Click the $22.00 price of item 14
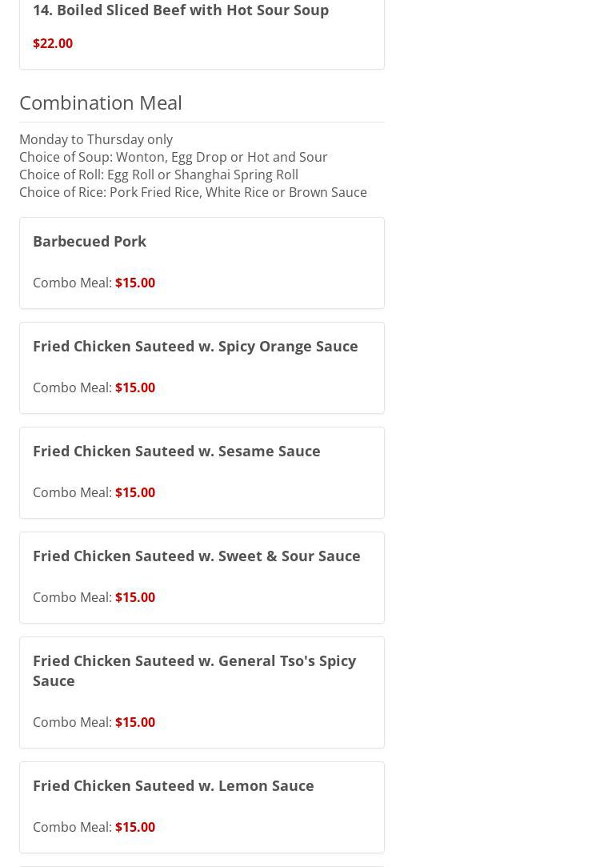 click(53, 43)
